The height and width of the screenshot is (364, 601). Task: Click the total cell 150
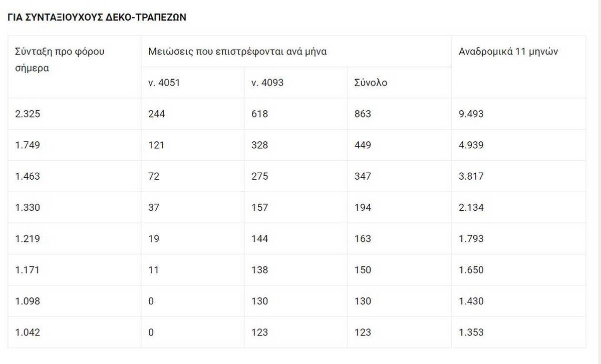point(363,270)
